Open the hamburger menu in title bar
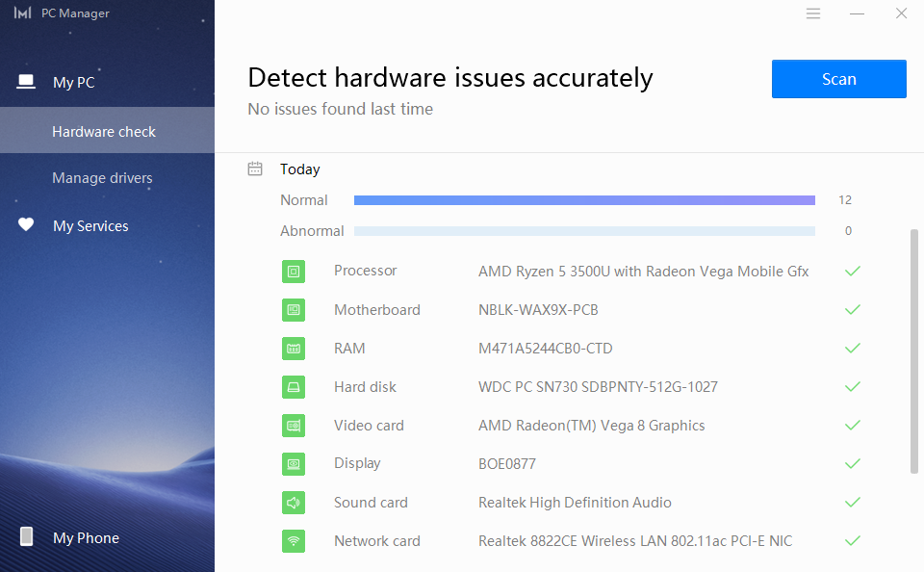Viewport: 924px width, 572px height. coord(813,13)
